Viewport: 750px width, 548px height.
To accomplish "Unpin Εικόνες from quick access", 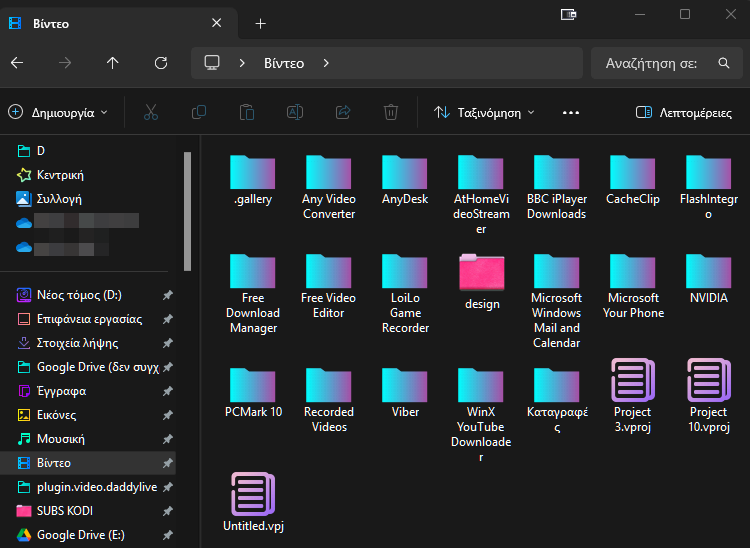I will [x=167, y=415].
